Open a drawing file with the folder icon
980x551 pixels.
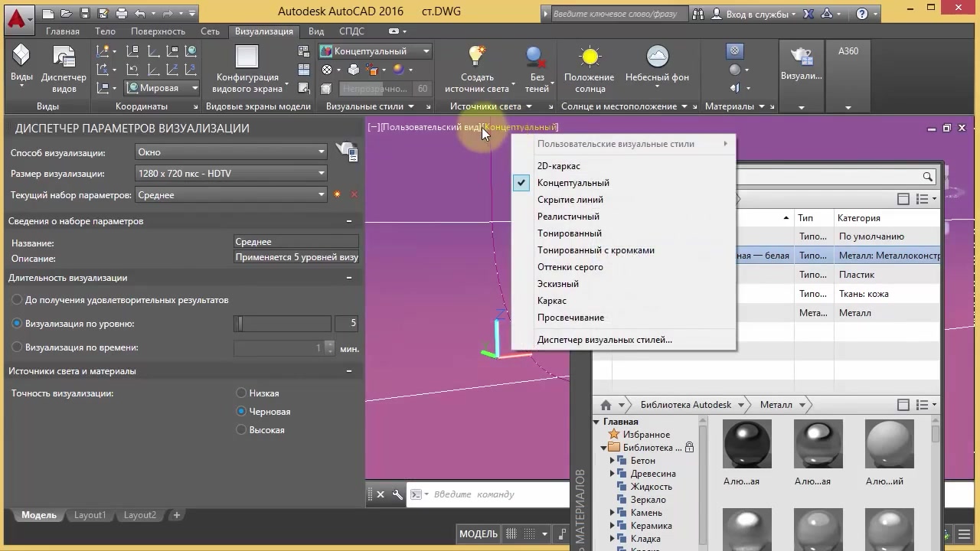pyautogui.click(x=67, y=13)
